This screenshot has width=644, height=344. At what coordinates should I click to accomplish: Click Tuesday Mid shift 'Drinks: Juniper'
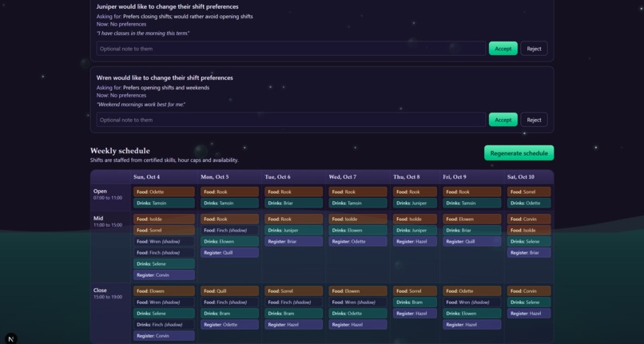(294, 231)
